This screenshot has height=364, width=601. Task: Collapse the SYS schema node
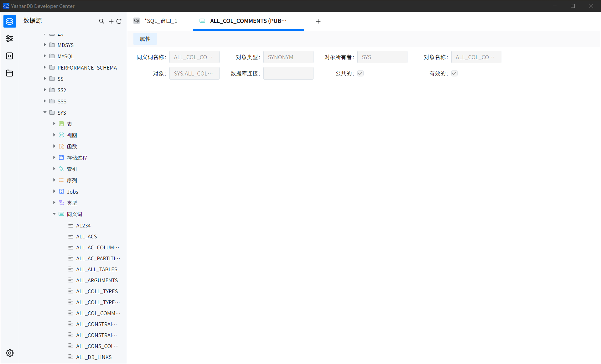point(45,112)
